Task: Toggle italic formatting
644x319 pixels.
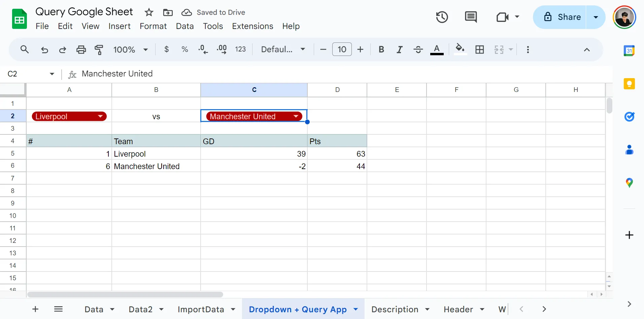Action: click(400, 50)
